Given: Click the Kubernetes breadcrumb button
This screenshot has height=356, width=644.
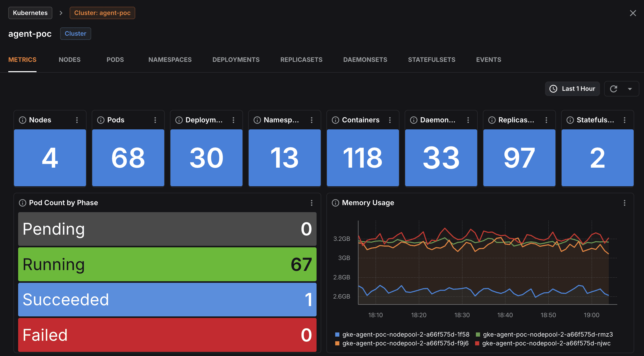Looking at the screenshot, I should [30, 13].
